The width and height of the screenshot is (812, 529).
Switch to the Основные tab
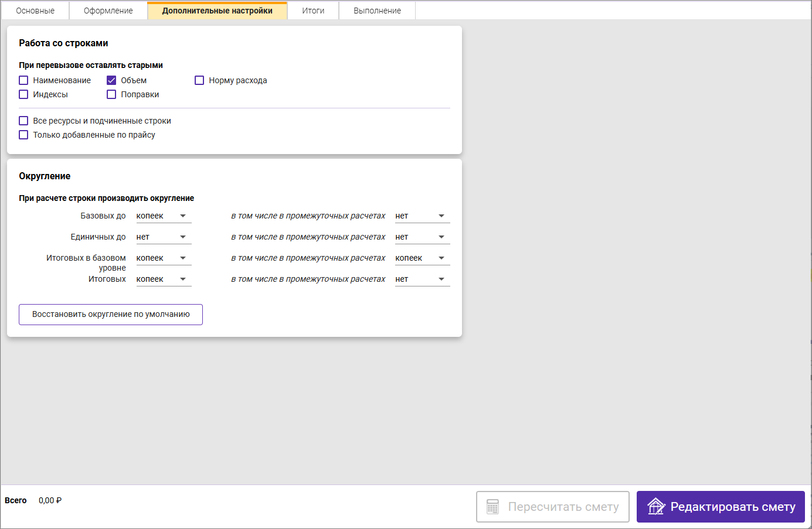[35, 11]
